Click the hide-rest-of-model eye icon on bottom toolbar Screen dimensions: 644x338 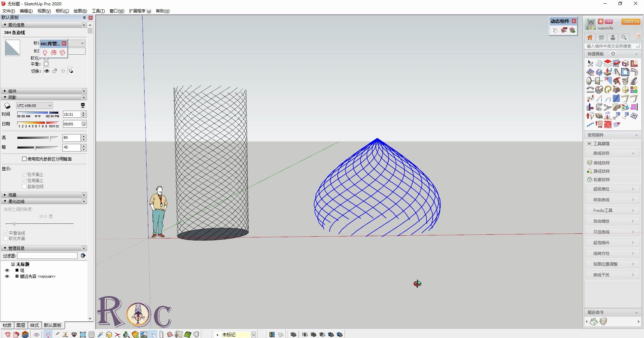pos(36,334)
